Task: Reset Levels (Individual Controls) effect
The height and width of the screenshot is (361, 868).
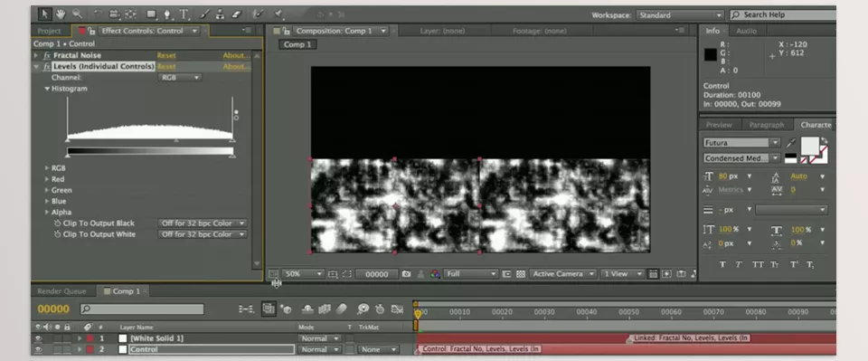Action: 166,66
